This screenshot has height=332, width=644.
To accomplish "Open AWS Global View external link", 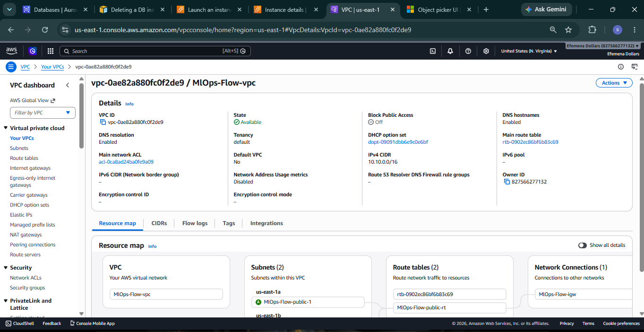I will tap(33, 100).
